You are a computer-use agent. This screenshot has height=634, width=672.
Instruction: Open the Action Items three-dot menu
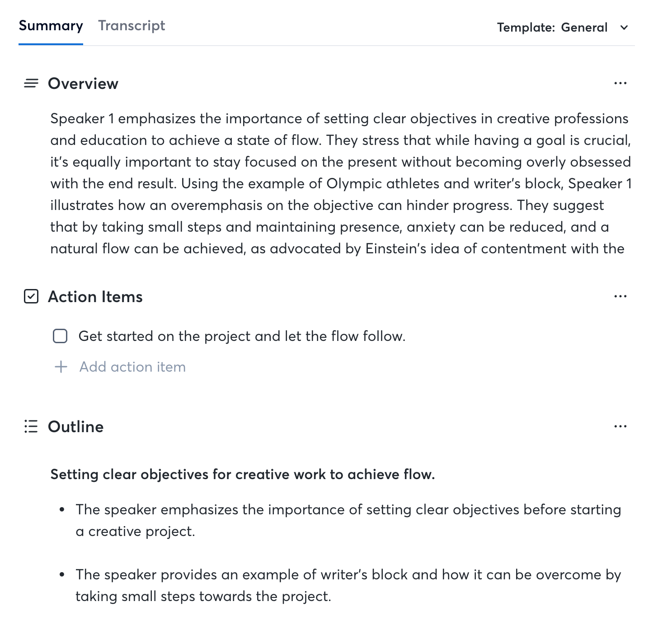(620, 296)
